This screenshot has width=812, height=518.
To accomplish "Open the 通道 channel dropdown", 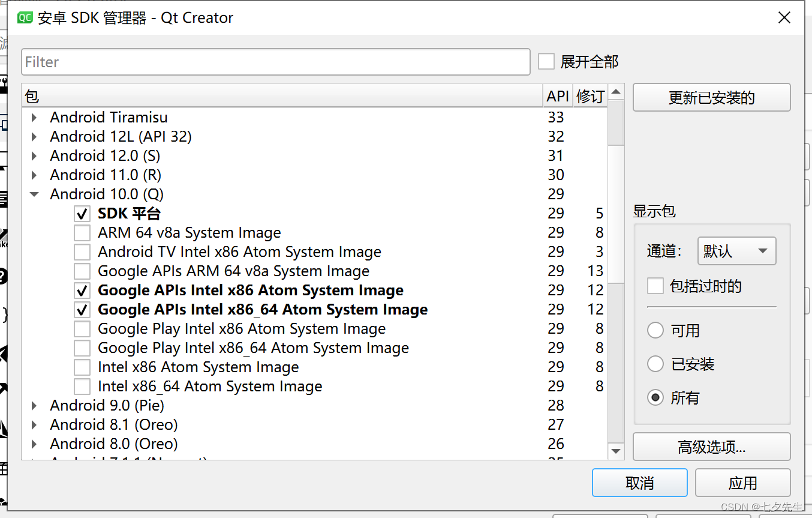I will pyautogui.click(x=736, y=251).
